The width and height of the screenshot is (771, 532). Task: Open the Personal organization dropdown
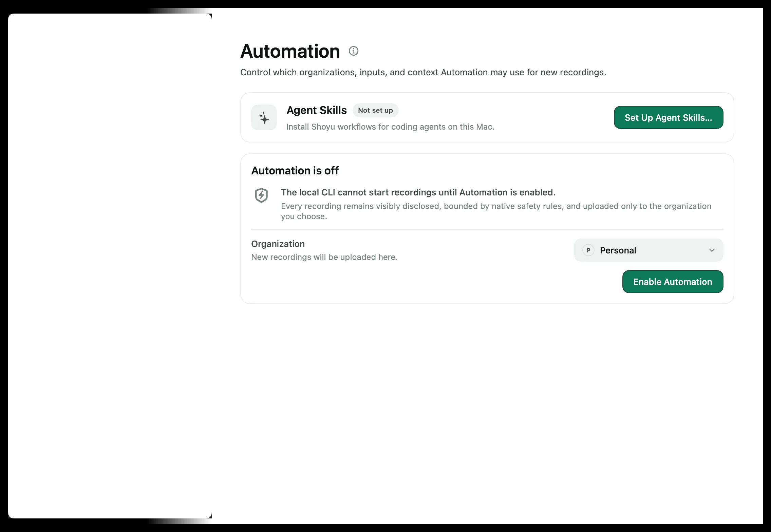[x=648, y=250]
